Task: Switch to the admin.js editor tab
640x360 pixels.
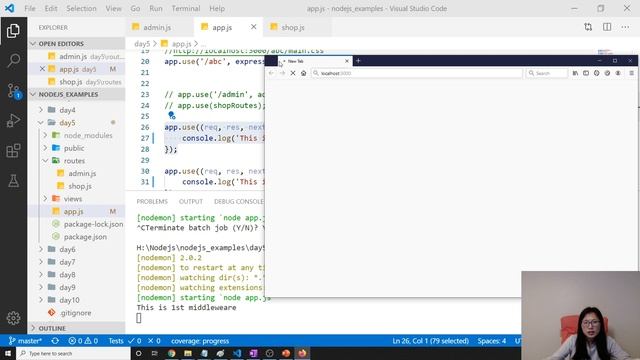Action: 159,27
